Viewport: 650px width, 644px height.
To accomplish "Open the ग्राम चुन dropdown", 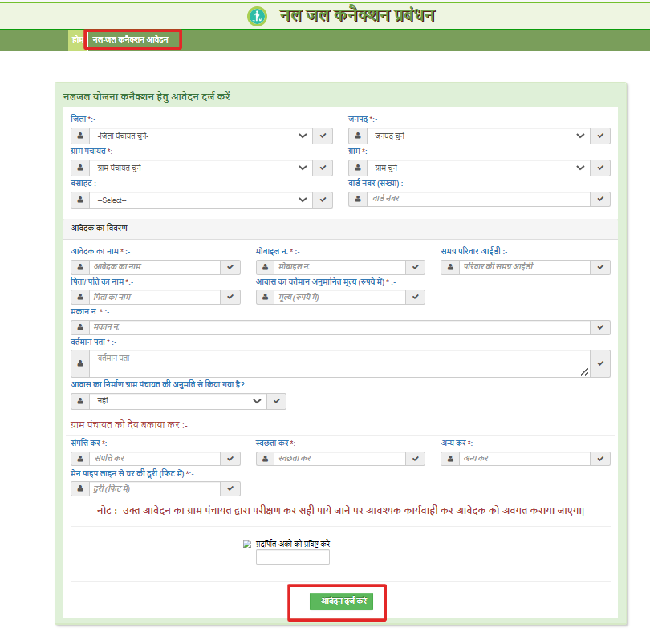I will tap(479, 168).
